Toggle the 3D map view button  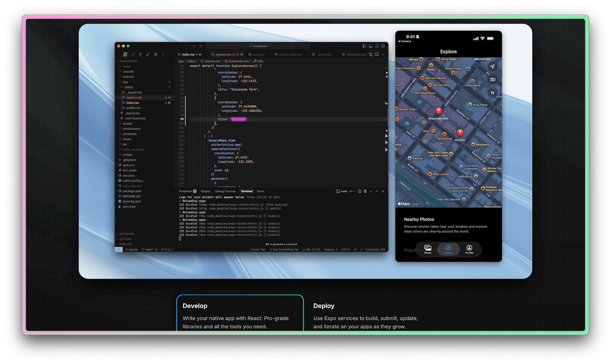click(493, 80)
